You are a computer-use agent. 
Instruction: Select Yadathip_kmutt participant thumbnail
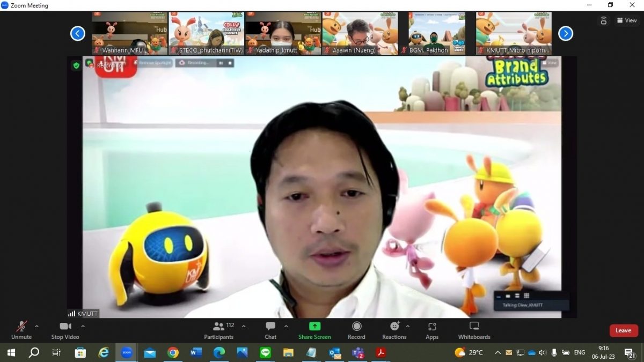(x=283, y=33)
